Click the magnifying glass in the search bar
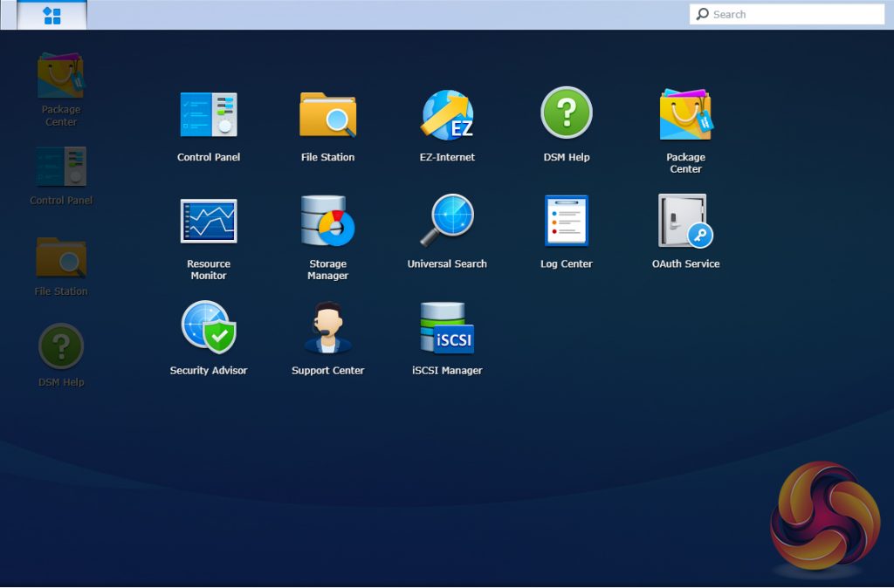 click(x=703, y=14)
